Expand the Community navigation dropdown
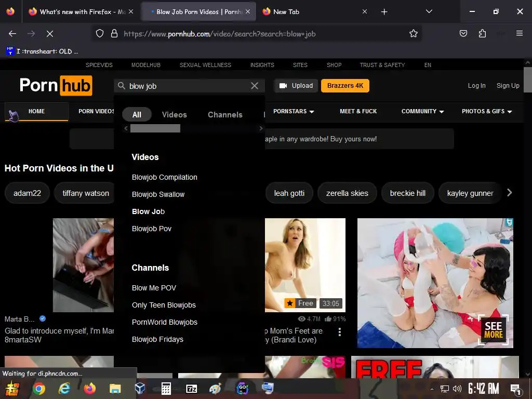Screen dimensions: 532x399 422,111
